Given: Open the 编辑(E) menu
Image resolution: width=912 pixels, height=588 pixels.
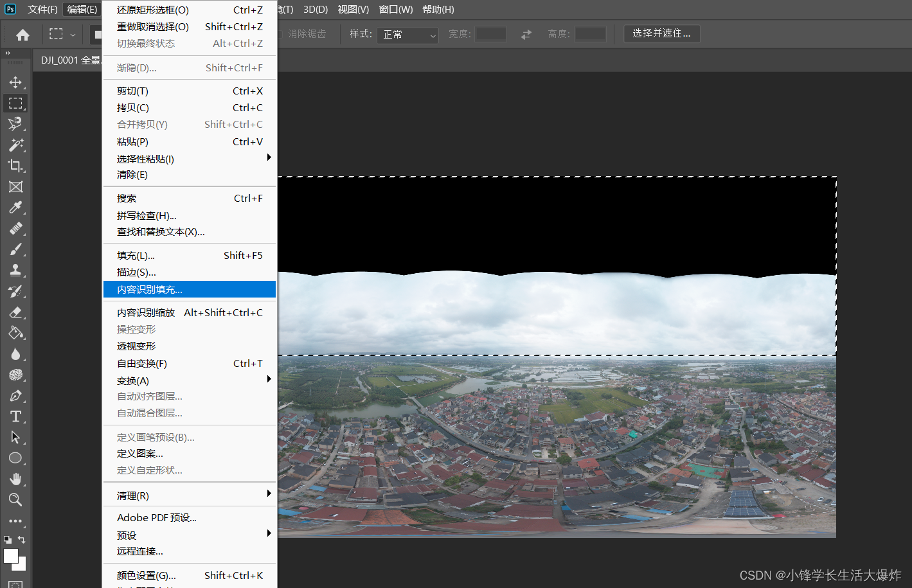Looking at the screenshot, I should 82,9.
